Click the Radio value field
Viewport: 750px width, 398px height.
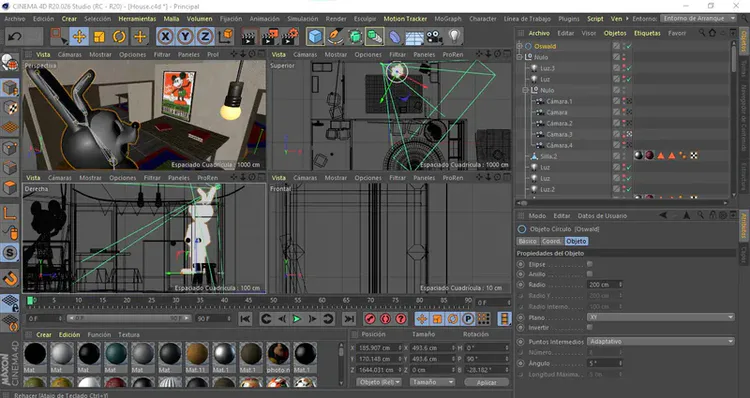[605, 285]
